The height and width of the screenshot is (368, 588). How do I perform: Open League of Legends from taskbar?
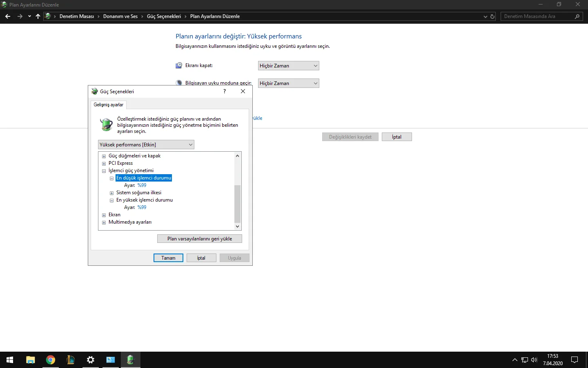[71, 360]
